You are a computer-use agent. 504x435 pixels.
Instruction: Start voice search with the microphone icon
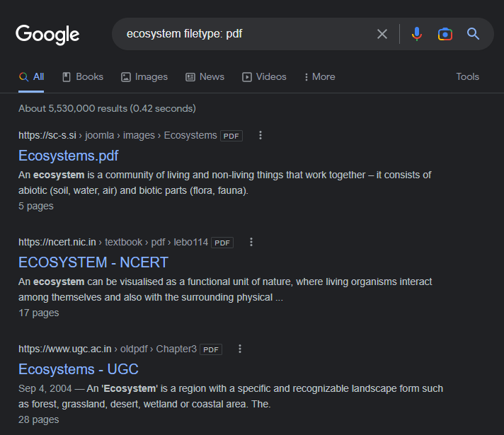pos(416,34)
